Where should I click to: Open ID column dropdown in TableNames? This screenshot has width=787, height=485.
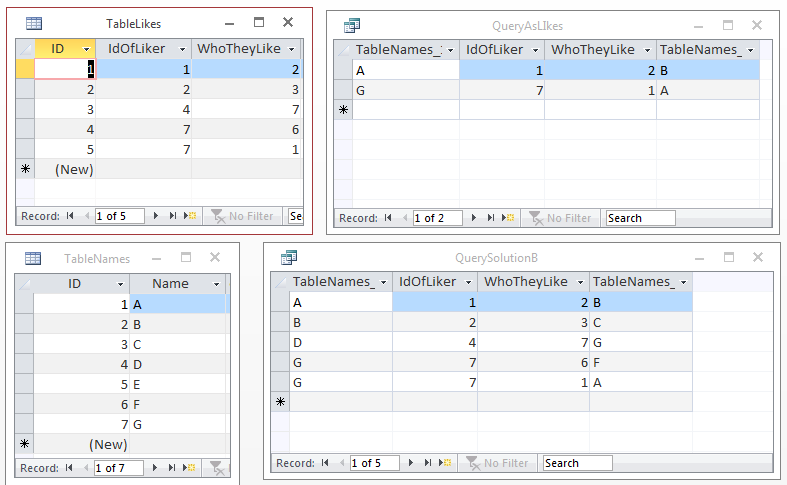pos(120,284)
